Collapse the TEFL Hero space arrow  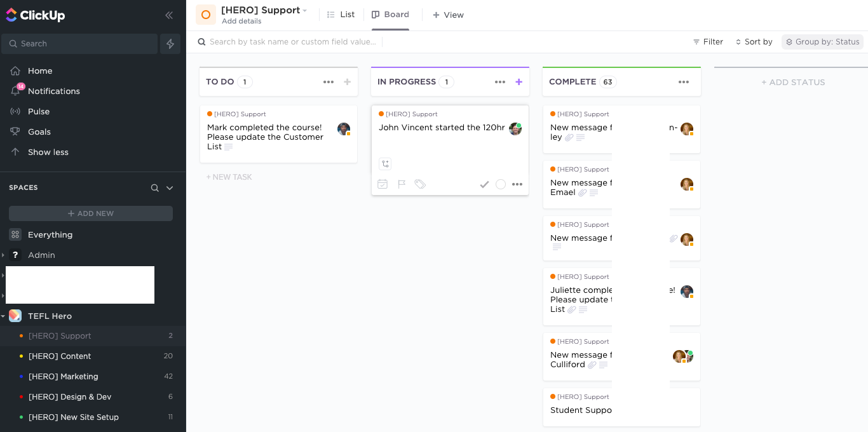click(x=3, y=316)
